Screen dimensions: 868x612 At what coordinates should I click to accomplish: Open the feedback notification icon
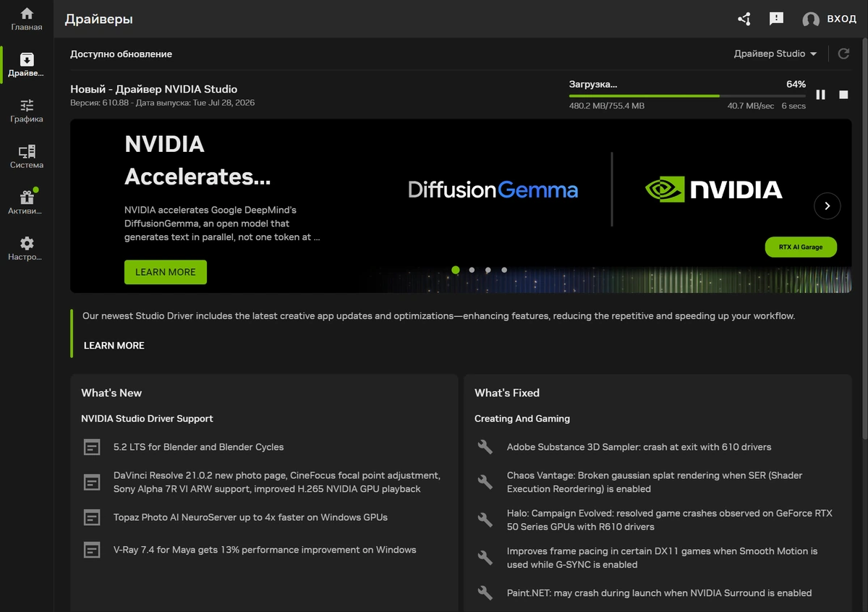point(776,19)
